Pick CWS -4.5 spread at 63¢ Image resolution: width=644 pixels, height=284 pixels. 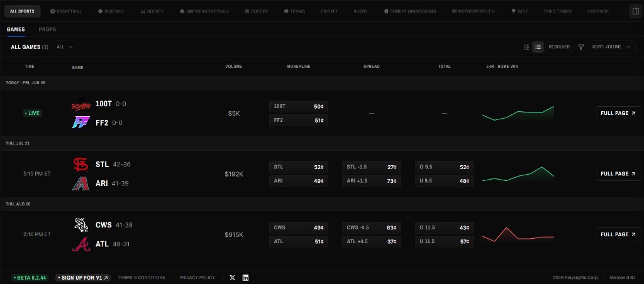pyautogui.click(x=372, y=228)
